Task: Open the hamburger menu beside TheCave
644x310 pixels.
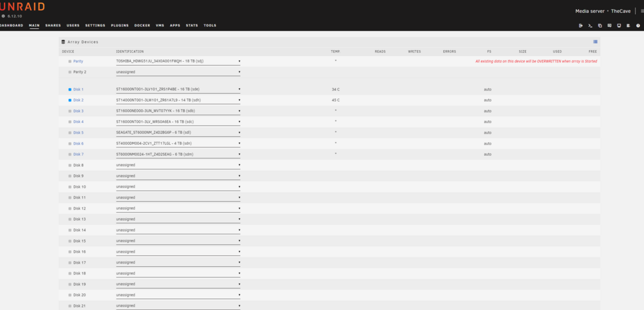Action: click(x=642, y=11)
